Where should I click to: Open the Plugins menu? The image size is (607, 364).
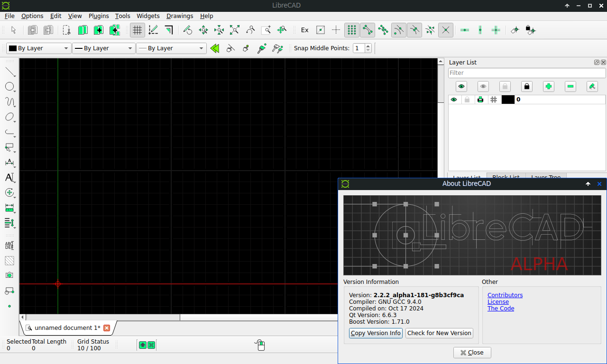(x=99, y=16)
